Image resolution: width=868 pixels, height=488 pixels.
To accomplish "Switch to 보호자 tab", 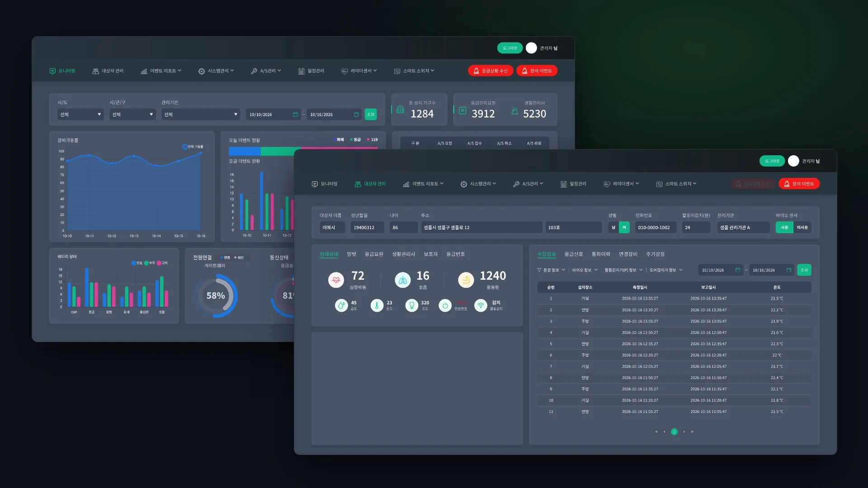I will coord(430,254).
